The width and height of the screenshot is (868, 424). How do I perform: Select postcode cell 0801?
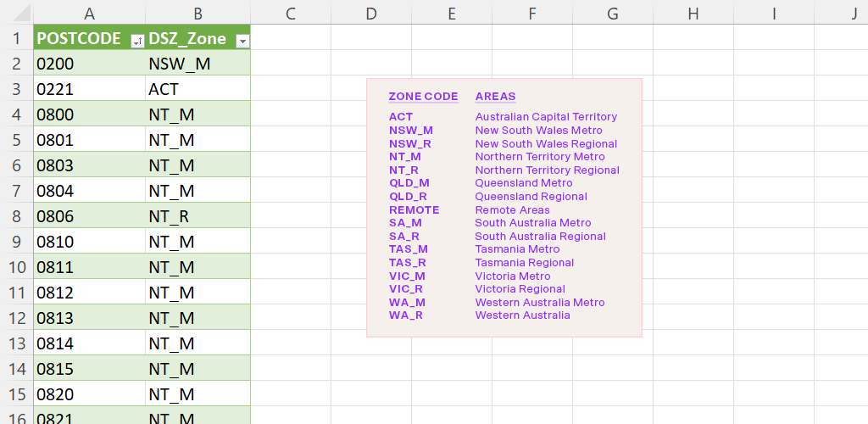click(89, 140)
